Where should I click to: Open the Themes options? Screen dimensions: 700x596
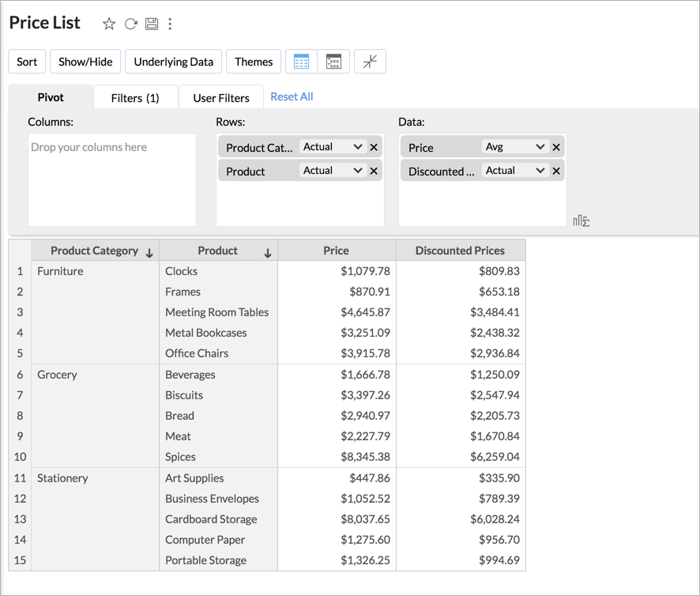[253, 61]
